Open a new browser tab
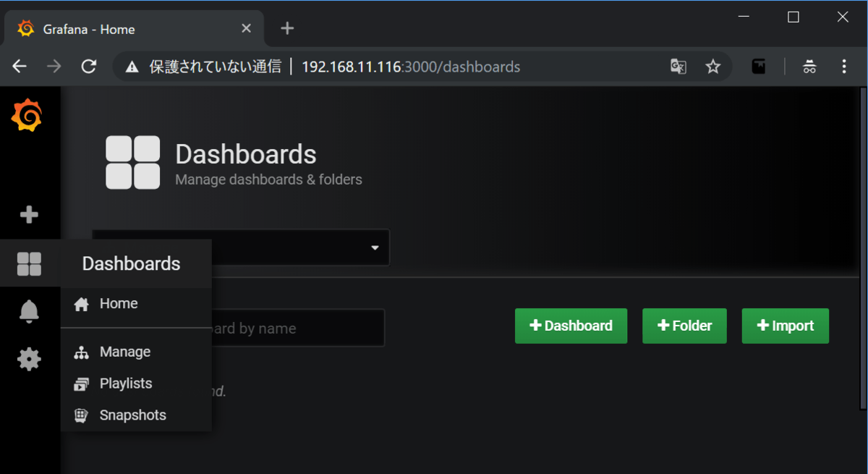The height and width of the screenshot is (474, 868). tap(287, 28)
